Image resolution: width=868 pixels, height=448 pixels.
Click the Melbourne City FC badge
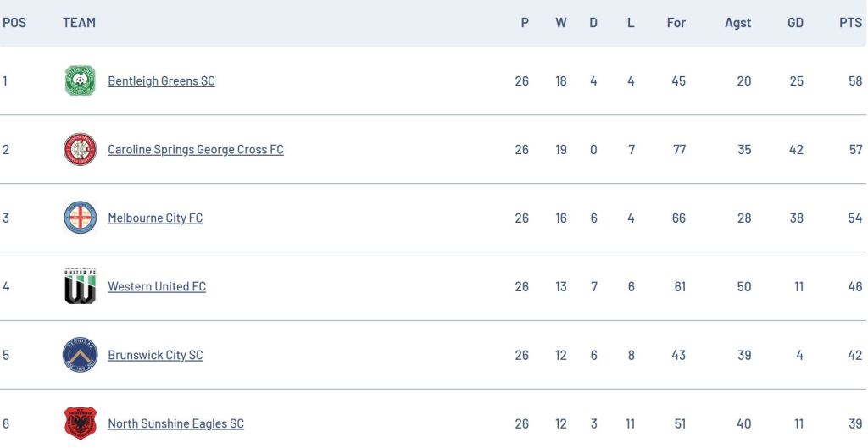pyautogui.click(x=81, y=218)
